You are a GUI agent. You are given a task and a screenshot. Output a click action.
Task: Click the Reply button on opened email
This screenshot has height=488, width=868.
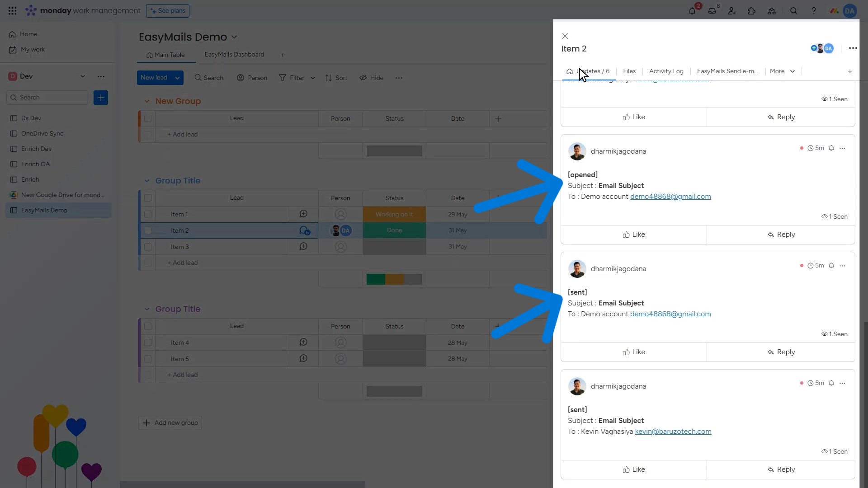(x=781, y=234)
